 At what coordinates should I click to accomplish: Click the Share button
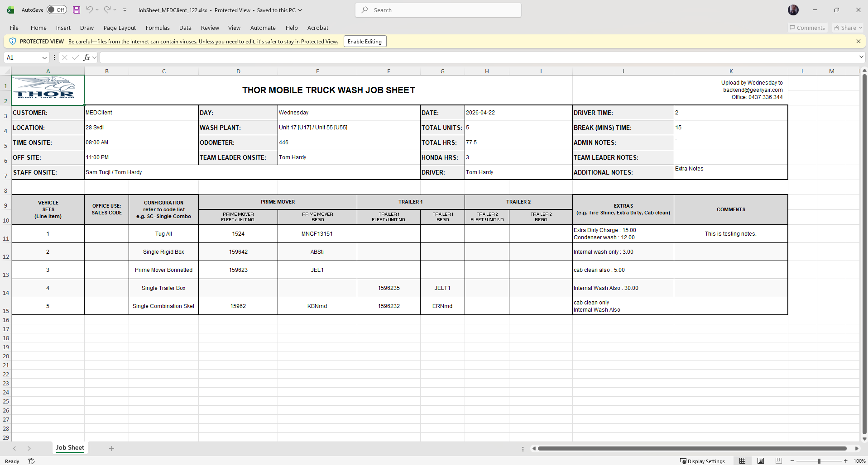click(848, 28)
